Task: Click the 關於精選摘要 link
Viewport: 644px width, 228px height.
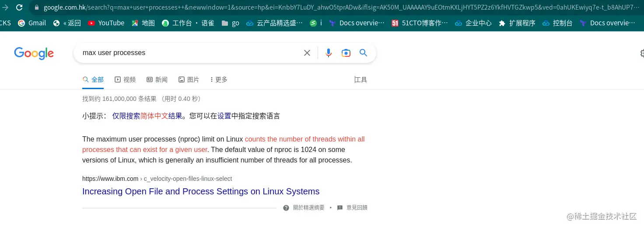Action: coord(309,208)
